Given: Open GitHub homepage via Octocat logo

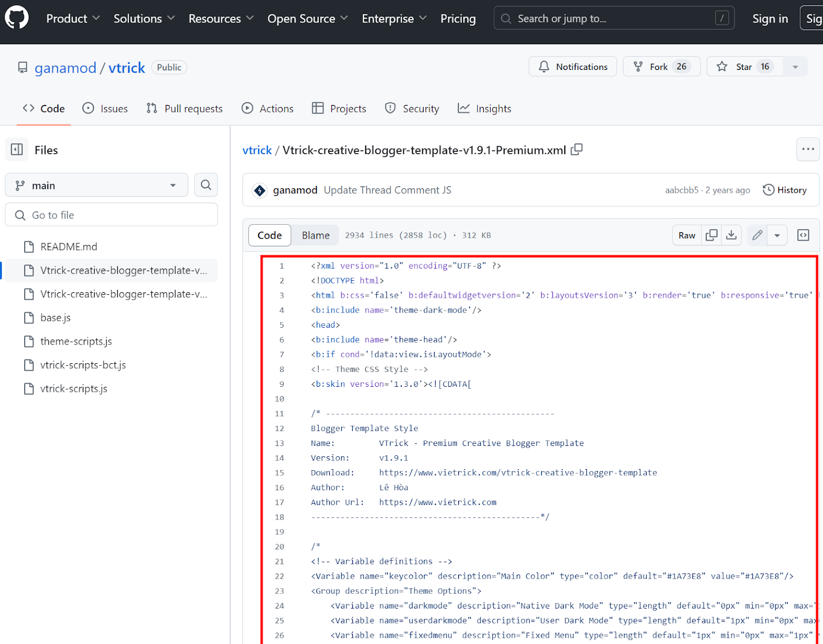Looking at the screenshot, I should tap(17, 19).
